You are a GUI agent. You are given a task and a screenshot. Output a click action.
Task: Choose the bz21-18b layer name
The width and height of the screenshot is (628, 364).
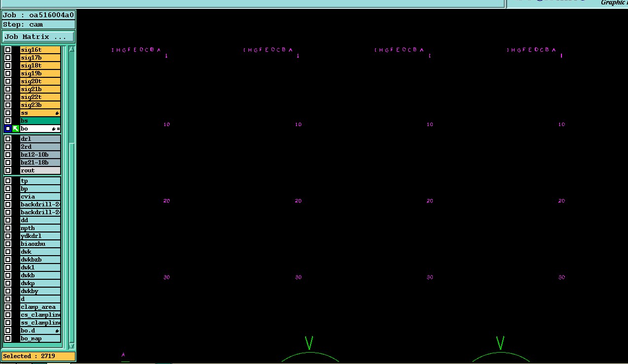point(40,163)
